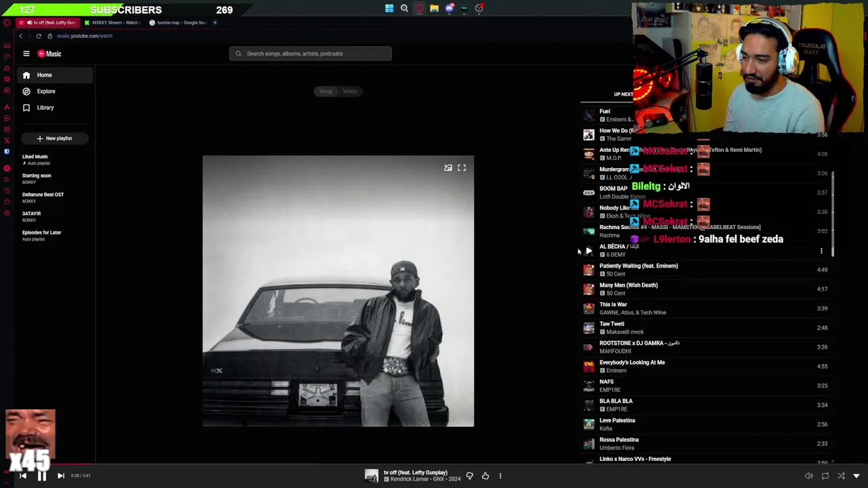Image resolution: width=868 pixels, height=488 pixels.
Task: Open the Starting soon playlist
Action: tap(54, 178)
